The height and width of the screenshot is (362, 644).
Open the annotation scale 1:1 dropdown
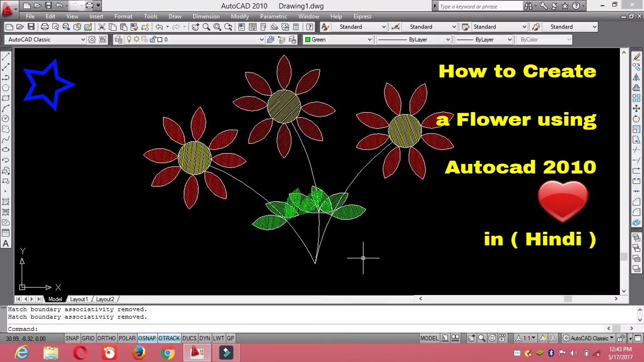pos(526,338)
